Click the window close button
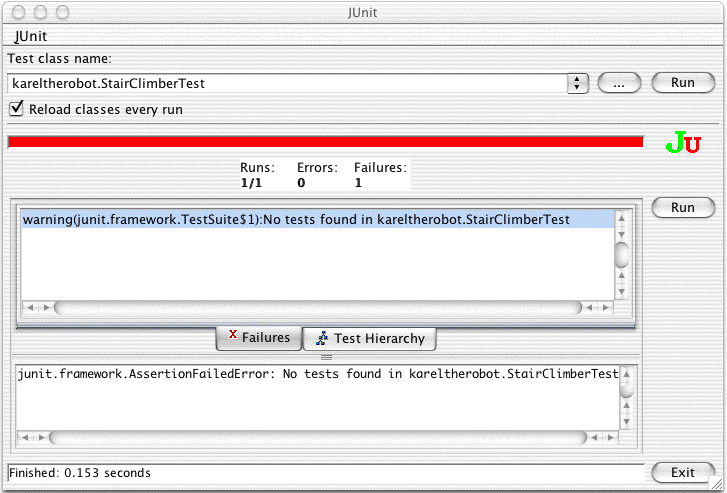727x493 pixels. 20,13
